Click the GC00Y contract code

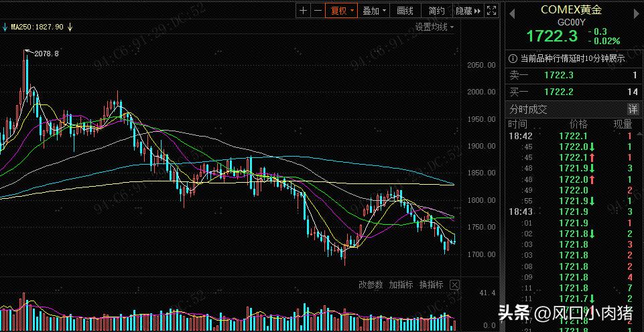point(573,21)
